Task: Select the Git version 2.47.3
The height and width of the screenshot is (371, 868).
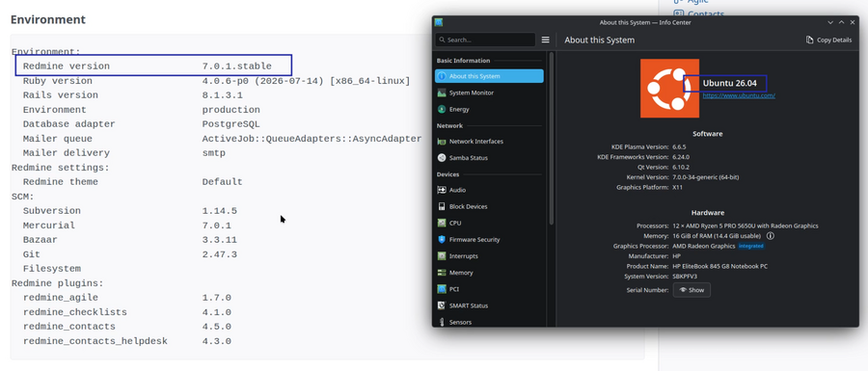Action: point(220,254)
